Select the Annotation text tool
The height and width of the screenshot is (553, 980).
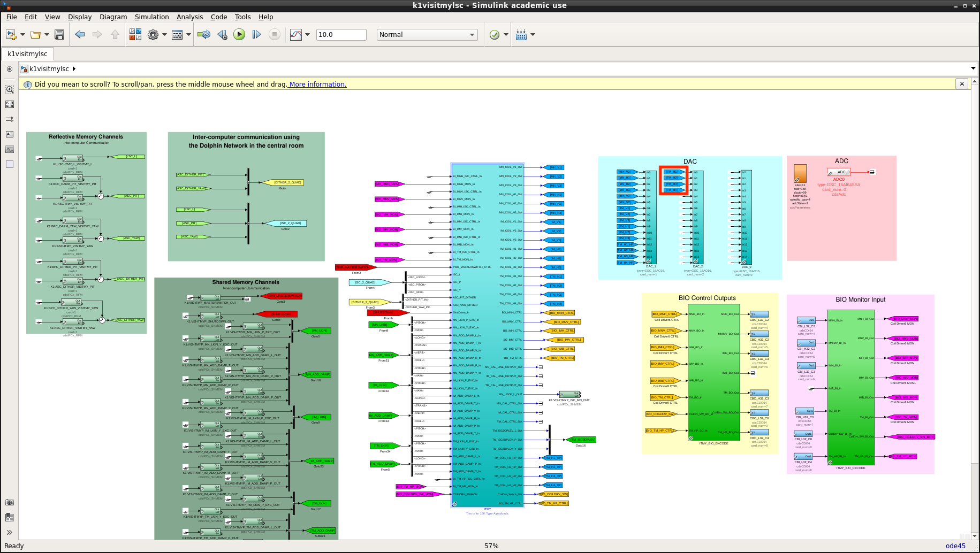[x=10, y=134]
